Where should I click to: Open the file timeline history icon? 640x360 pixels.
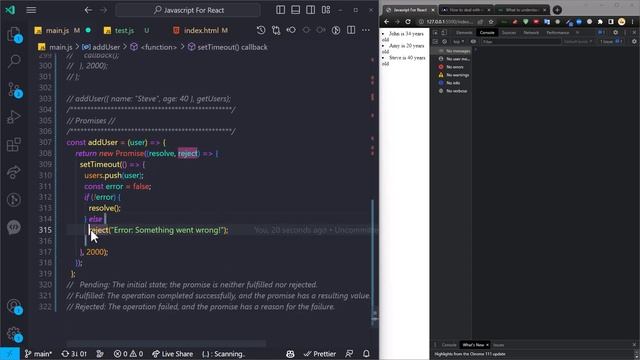[x=261, y=30]
